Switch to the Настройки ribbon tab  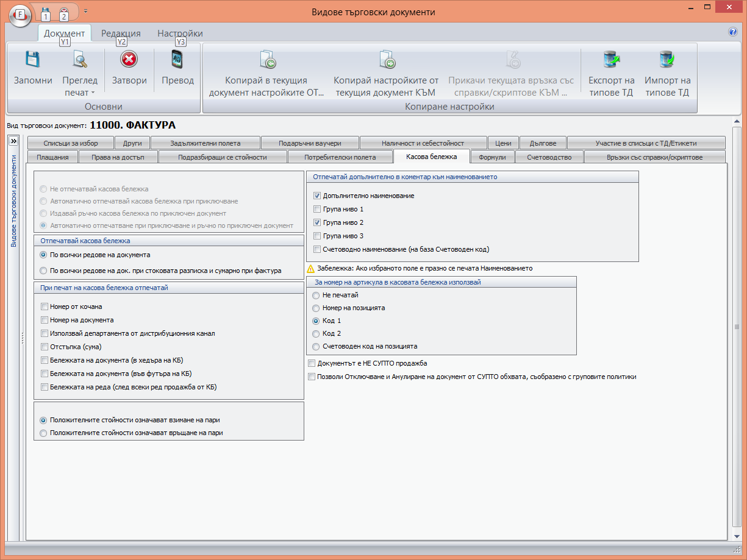pyautogui.click(x=180, y=34)
